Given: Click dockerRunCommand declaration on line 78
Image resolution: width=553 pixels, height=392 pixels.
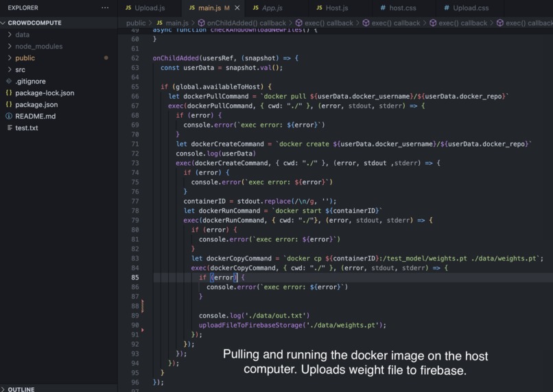Looking at the screenshot, I should (x=229, y=210).
